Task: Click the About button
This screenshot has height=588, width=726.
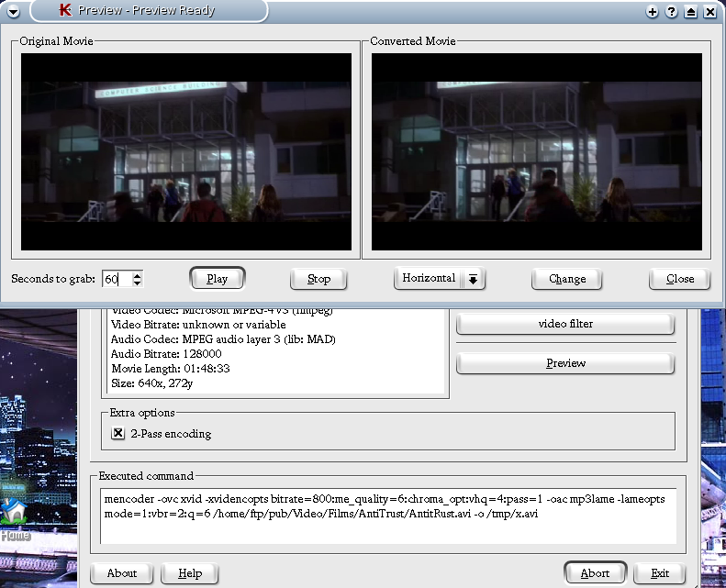Action: [x=122, y=573]
